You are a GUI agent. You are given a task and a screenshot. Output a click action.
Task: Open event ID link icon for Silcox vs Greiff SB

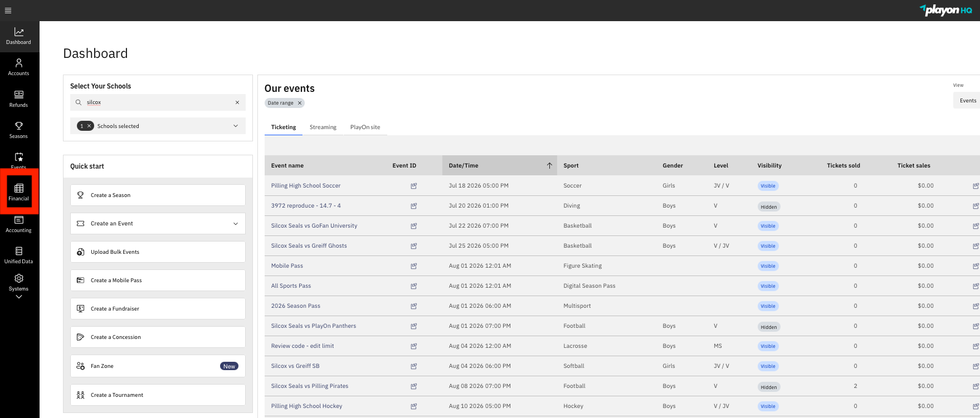pyautogui.click(x=414, y=366)
